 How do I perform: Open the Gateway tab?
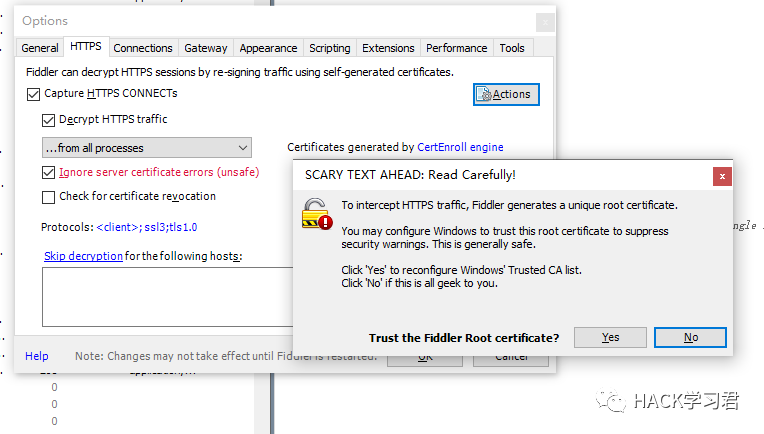click(206, 48)
